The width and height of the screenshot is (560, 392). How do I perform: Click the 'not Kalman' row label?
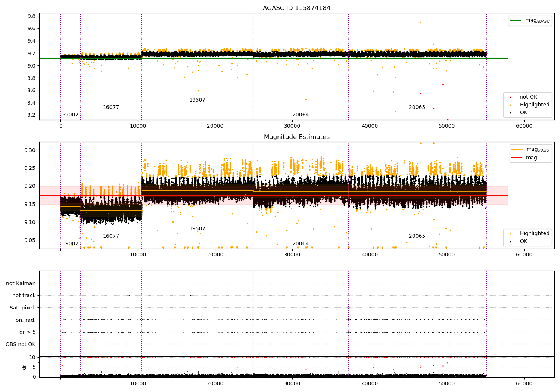[x=21, y=284]
